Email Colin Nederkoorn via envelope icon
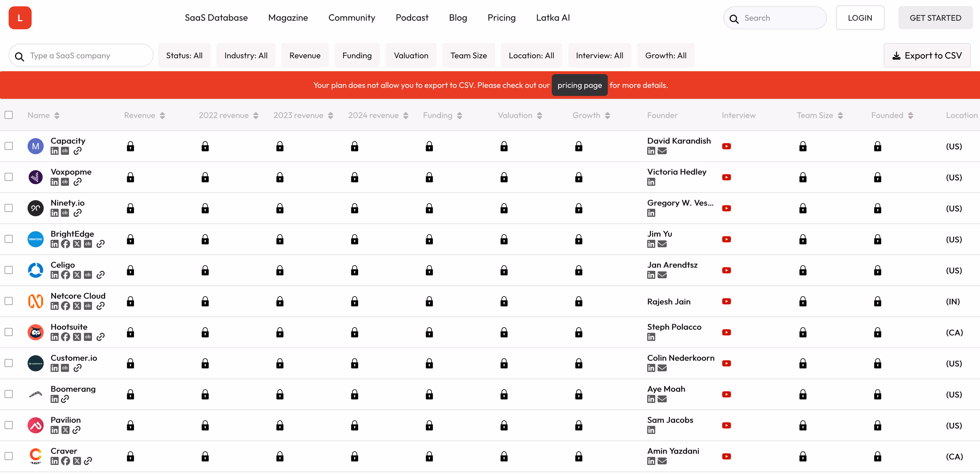Viewport: 980px width, 475px height. click(662, 368)
